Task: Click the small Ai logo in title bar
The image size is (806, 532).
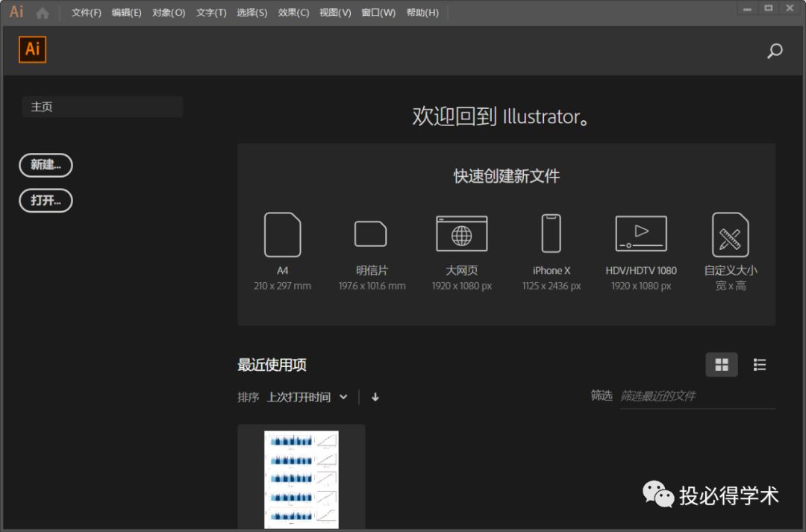Action: (16, 12)
